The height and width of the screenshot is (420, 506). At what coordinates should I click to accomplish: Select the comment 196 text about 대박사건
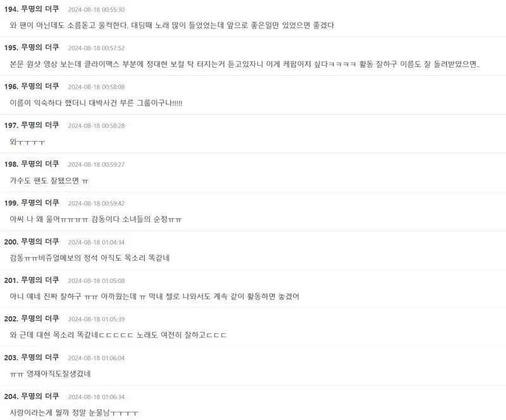[x=96, y=103]
